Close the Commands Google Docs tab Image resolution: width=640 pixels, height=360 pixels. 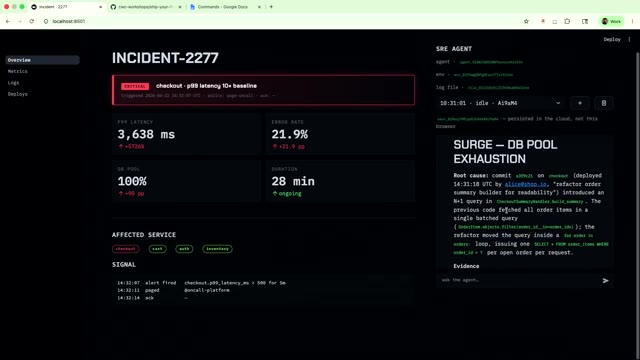259,7
